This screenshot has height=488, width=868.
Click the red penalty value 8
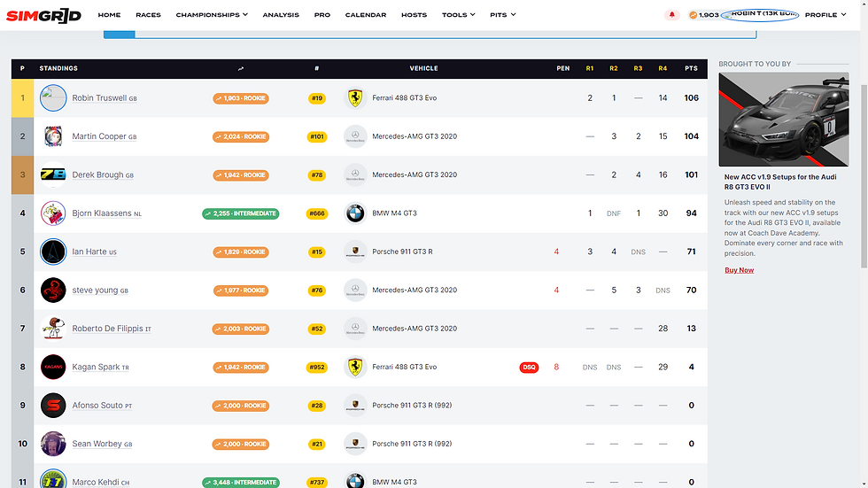pos(556,367)
